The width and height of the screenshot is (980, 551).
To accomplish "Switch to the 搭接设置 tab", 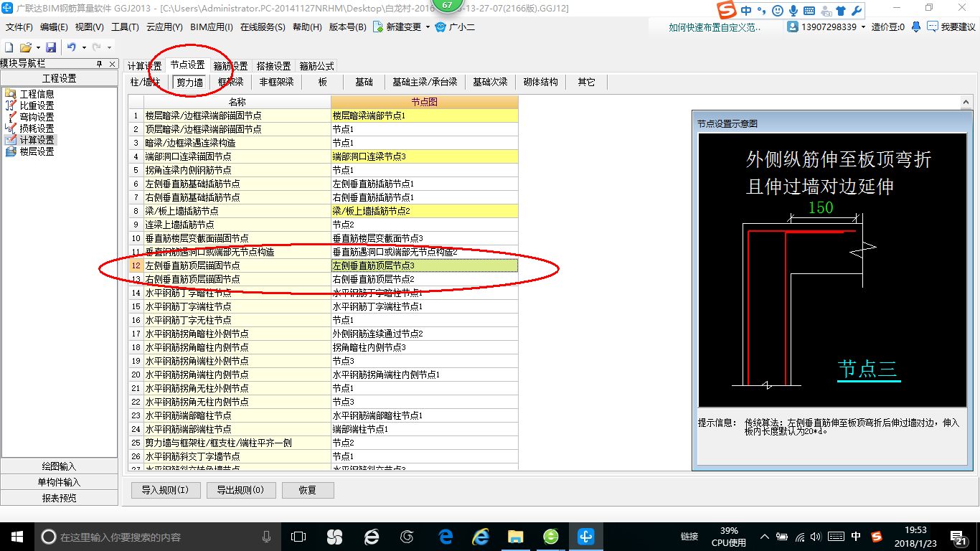I will click(x=273, y=66).
